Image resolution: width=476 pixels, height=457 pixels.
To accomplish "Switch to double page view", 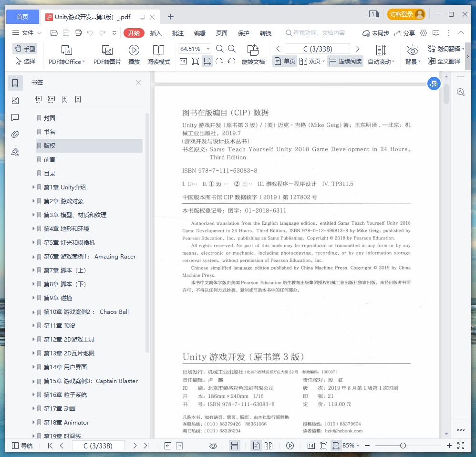I will (x=312, y=62).
